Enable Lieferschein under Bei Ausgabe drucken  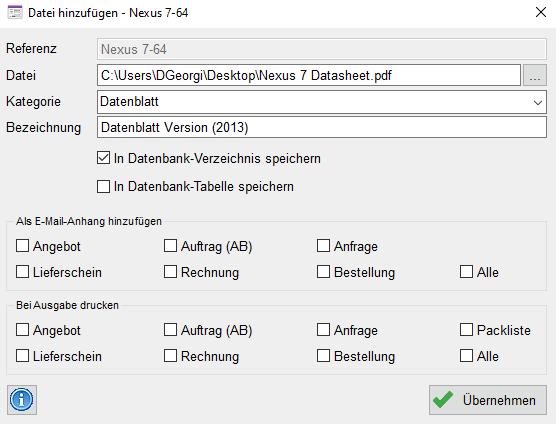(22, 356)
